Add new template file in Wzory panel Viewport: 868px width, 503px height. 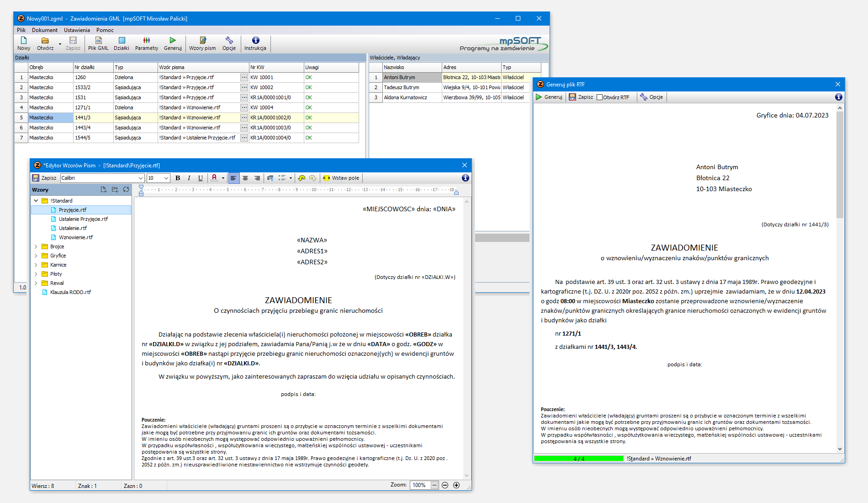103,189
